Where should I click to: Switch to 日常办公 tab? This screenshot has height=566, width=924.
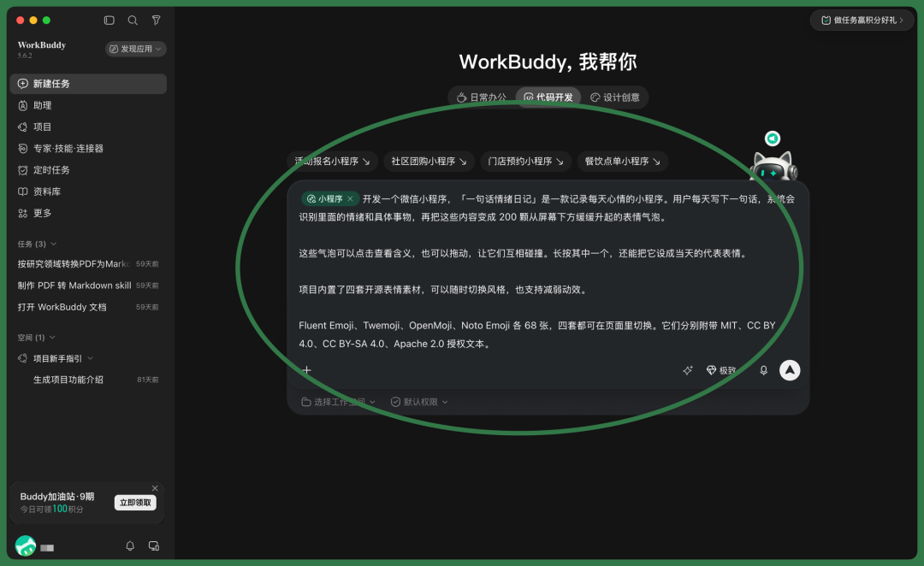coord(482,97)
